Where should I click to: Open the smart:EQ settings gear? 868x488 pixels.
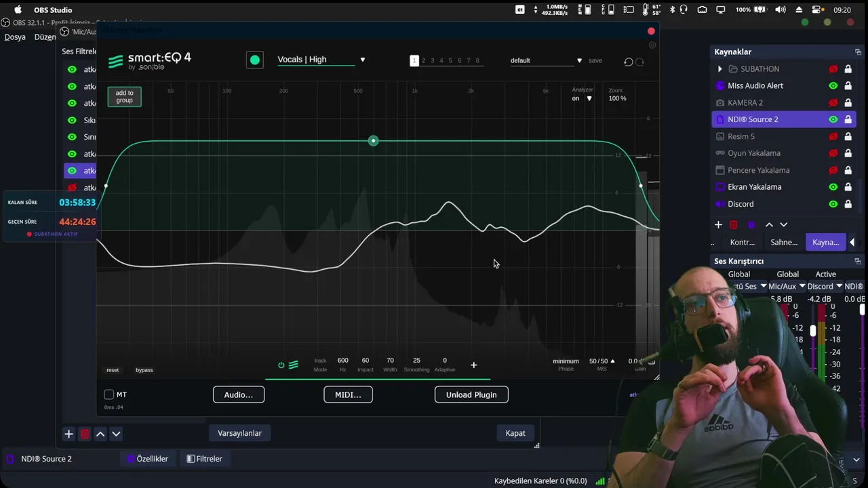(652, 45)
